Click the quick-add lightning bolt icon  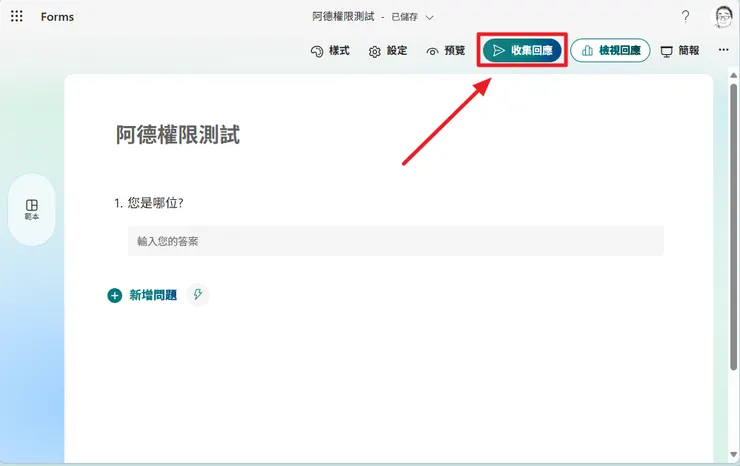(x=198, y=295)
